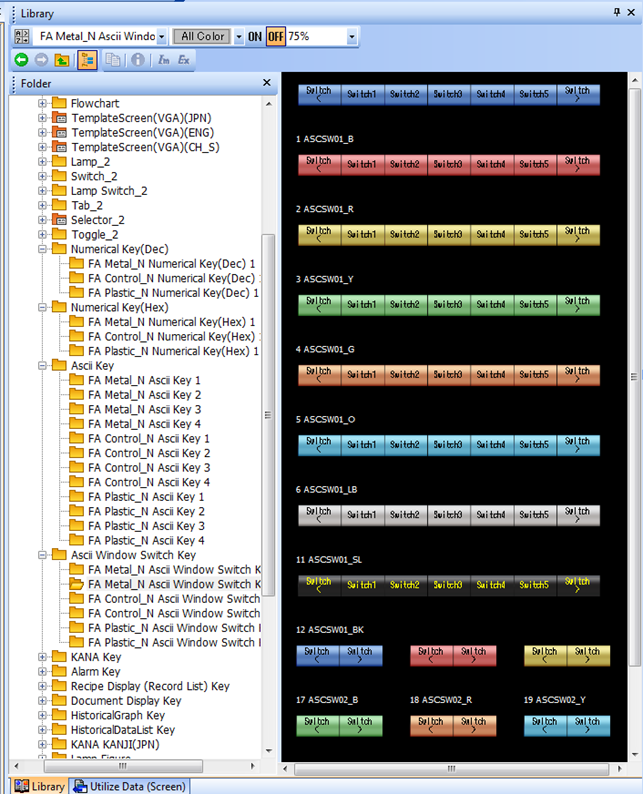Image resolution: width=643 pixels, height=794 pixels.
Task: Open the library category dropdown
Action: coord(161,37)
